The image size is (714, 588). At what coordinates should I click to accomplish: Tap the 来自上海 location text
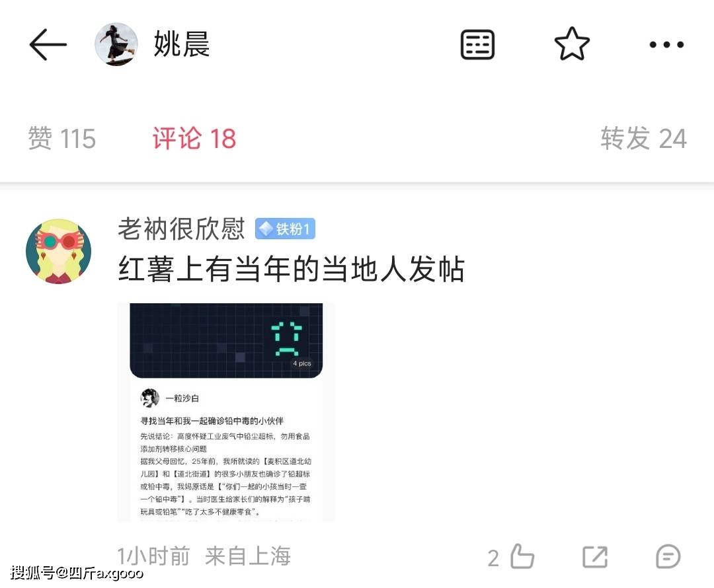248,556
